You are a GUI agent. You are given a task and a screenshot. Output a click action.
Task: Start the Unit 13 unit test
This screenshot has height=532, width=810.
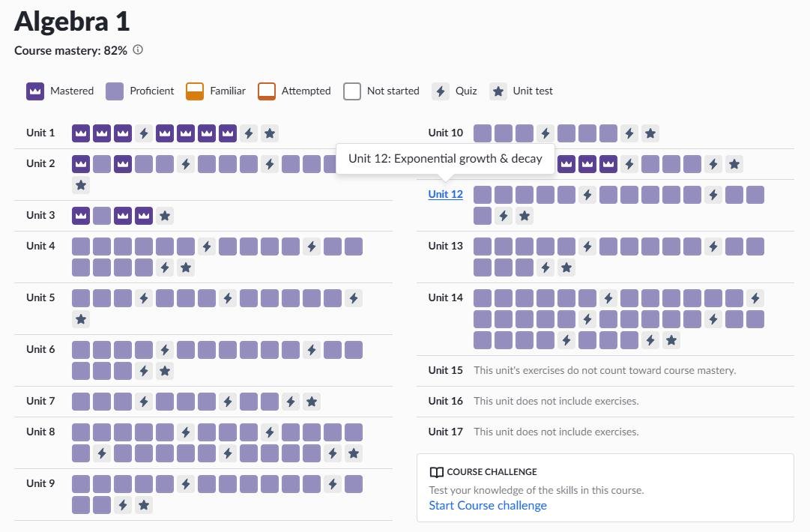pyautogui.click(x=566, y=267)
